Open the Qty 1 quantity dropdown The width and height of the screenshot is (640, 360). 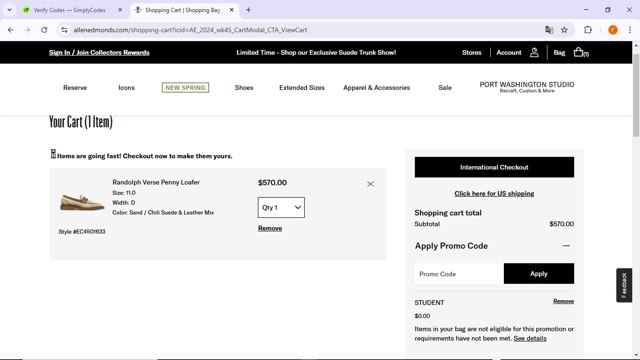281,207
